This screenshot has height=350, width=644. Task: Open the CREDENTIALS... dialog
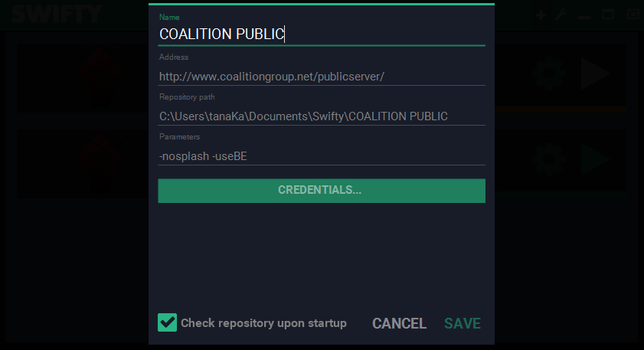[321, 191]
